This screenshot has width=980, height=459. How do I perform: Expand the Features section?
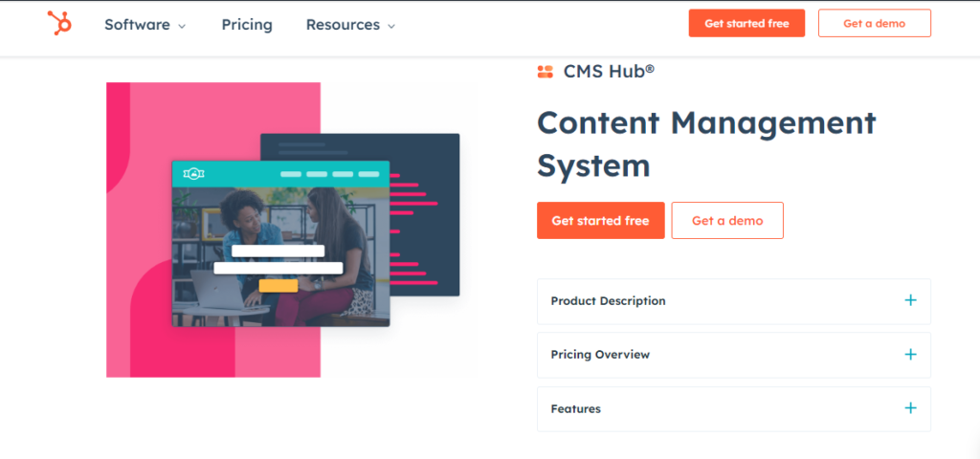[x=734, y=409]
